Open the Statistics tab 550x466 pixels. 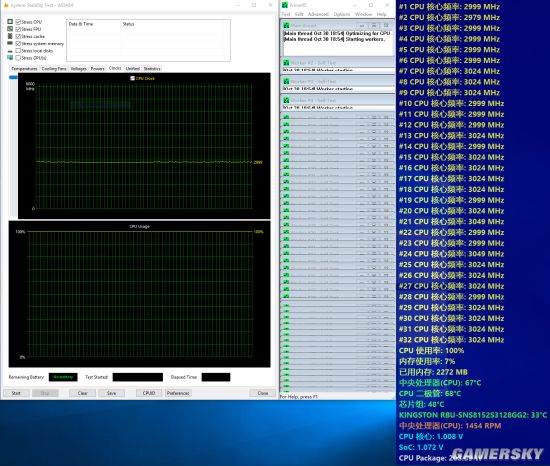point(152,69)
